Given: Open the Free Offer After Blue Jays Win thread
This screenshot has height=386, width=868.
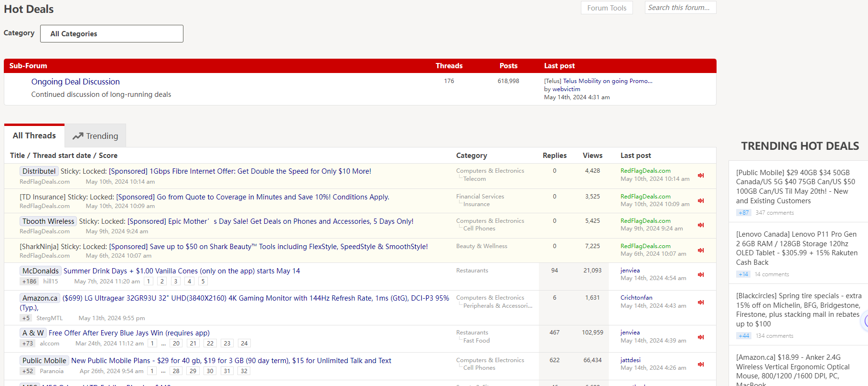Looking at the screenshot, I should tap(129, 333).
